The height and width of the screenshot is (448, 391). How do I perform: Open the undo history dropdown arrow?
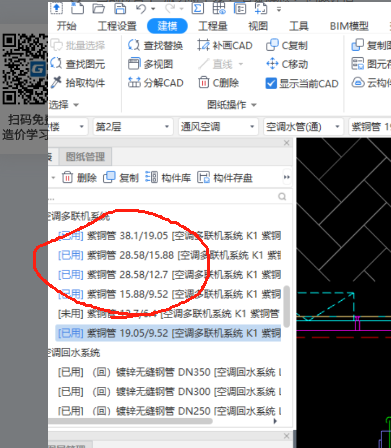(153, 9)
